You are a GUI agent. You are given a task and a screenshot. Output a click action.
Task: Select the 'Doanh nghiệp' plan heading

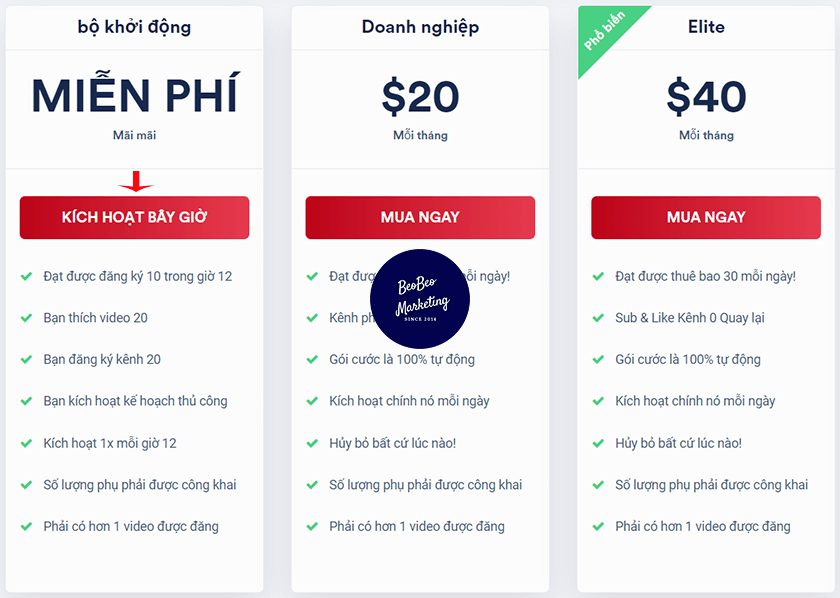[x=420, y=27]
